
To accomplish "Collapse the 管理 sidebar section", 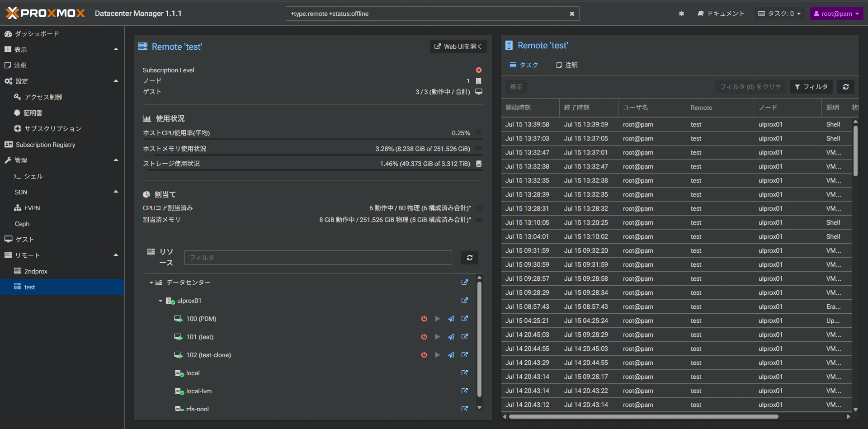I will (116, 160).
